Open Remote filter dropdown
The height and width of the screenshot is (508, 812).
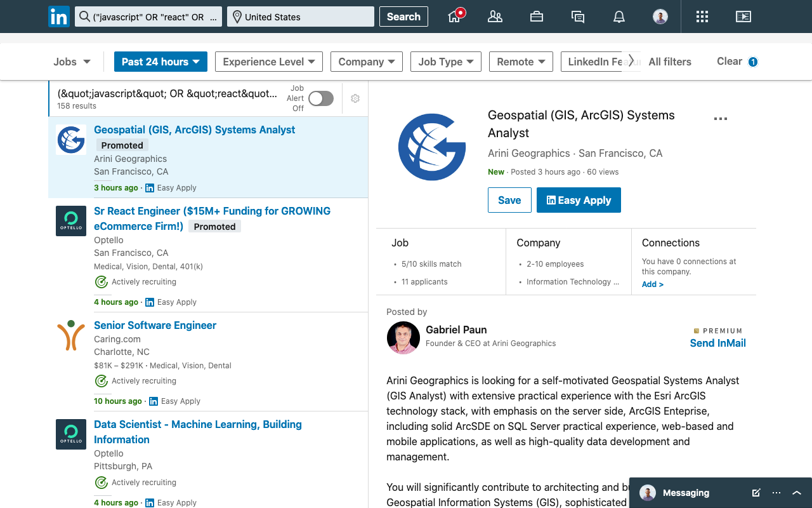click(521, 62)
